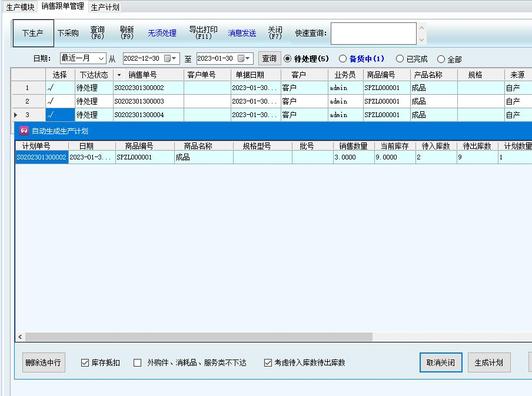Click the 下采购 toolbar button
The height and width of the screenshot is (396, 532).
click(68, 33)
